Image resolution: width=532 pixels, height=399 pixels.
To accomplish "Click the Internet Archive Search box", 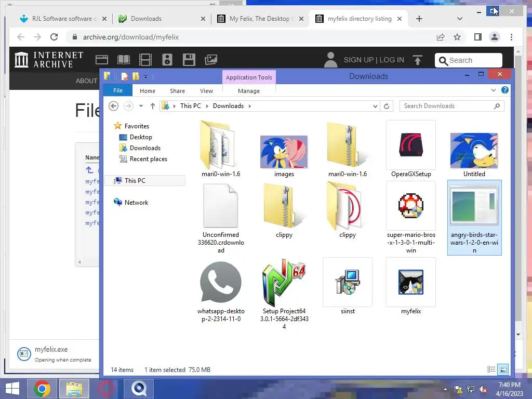I will point(468,60).
